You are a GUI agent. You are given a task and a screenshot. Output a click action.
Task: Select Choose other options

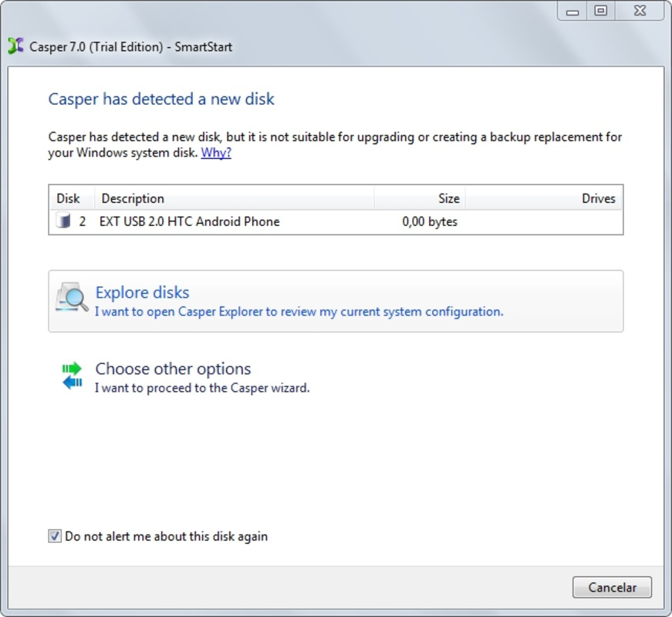point(336,377)
